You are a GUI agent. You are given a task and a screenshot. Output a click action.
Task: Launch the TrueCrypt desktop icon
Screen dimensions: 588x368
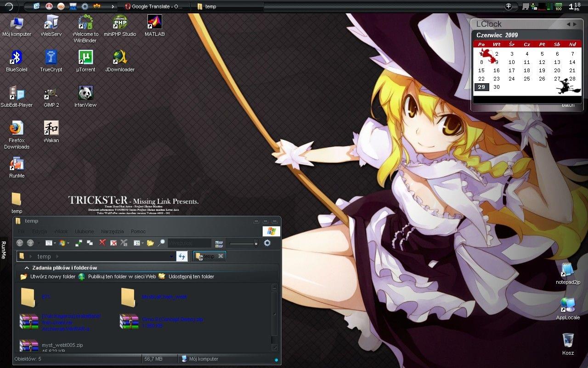click(x=51, y=61)
